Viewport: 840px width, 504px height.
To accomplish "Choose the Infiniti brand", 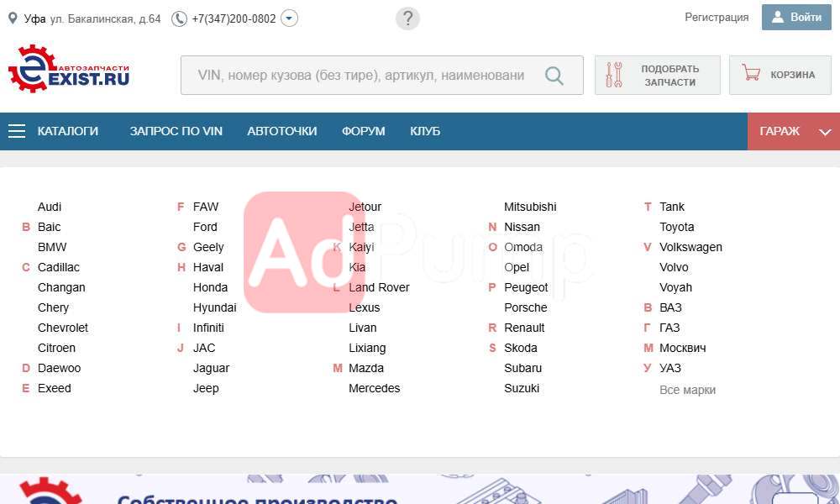I will point(208,328).
